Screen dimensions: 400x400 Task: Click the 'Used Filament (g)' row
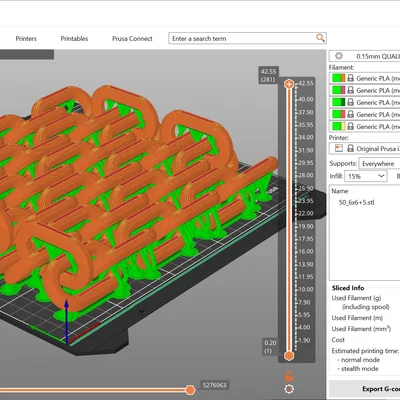[356, 298]
